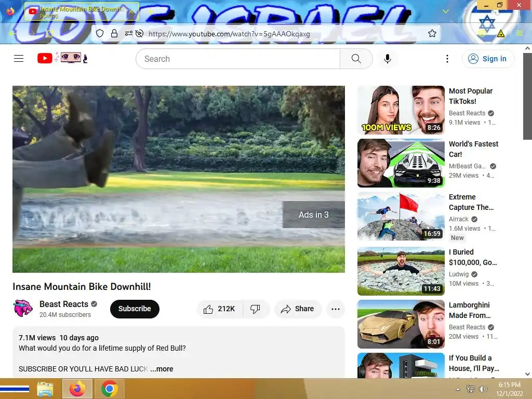This screenshot has width=532, height=399.
Task: Open I Buried $100,000 thumbnail
Action: [x=401, y=271]
